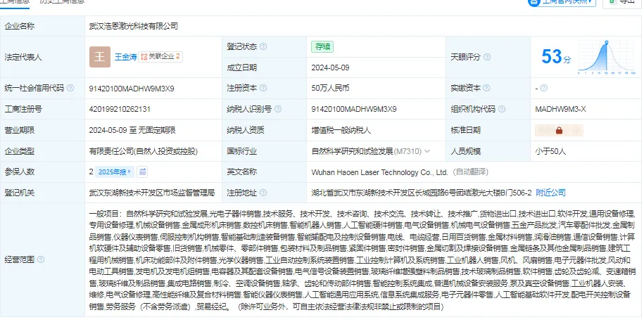Click the English name Wuhan Haoen Laser Technology Co., Ltd.
Screen dimensions: 644x322
[379, 172]
